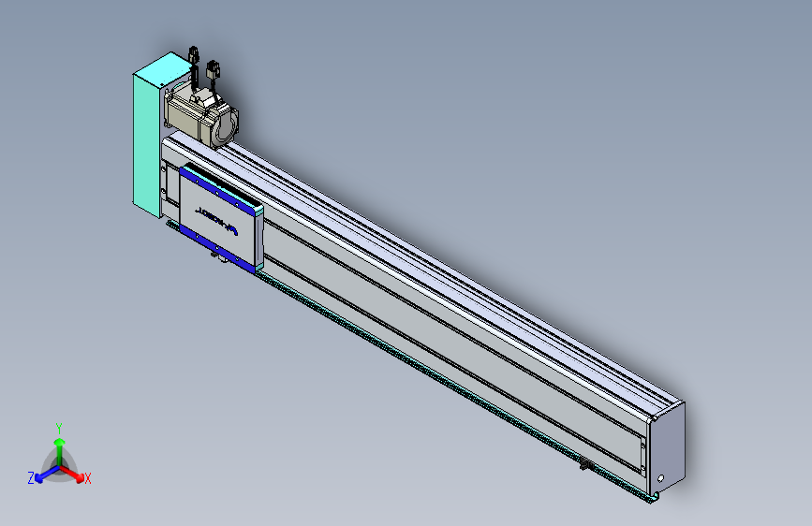Click the red X axis arrow of the triad
Viewport: 812px width, 526px height.
click(x=72, y=474)
